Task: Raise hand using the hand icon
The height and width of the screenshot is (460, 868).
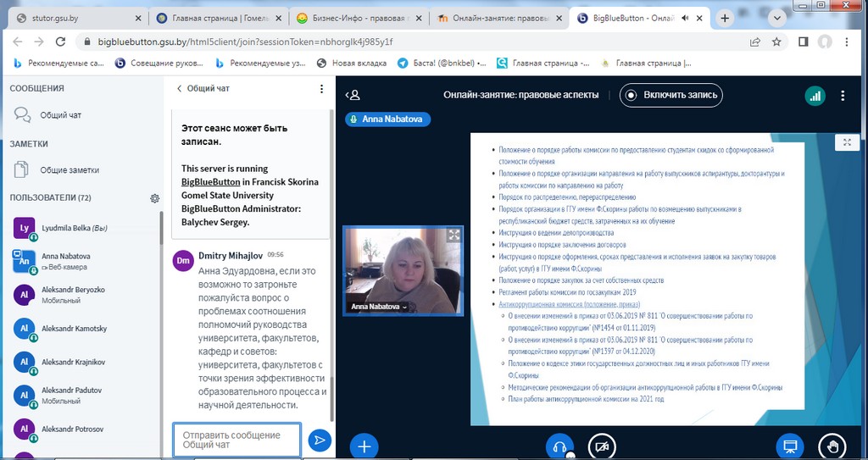Action: 832,446
